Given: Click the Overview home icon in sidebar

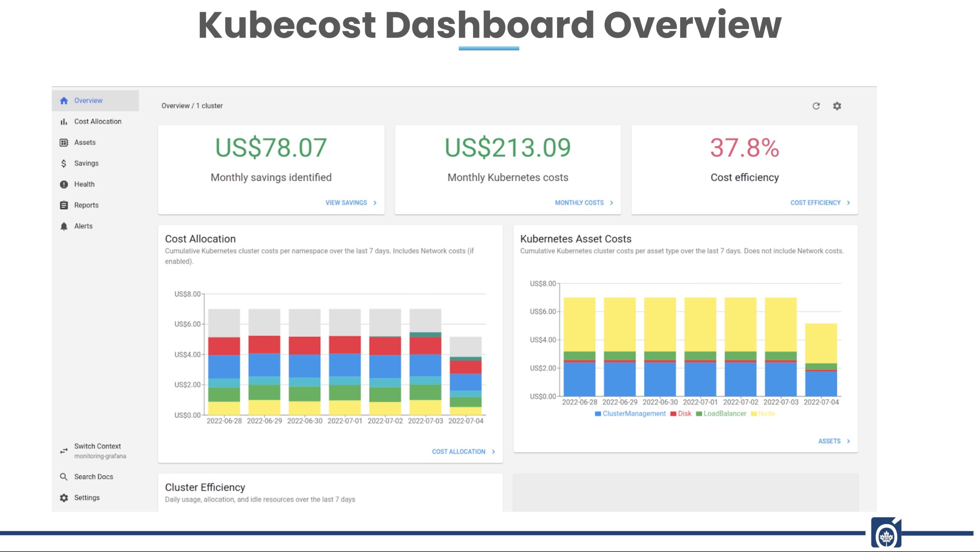Looking at the screenshot, I should pyautogui.click(x=64, y=101).
